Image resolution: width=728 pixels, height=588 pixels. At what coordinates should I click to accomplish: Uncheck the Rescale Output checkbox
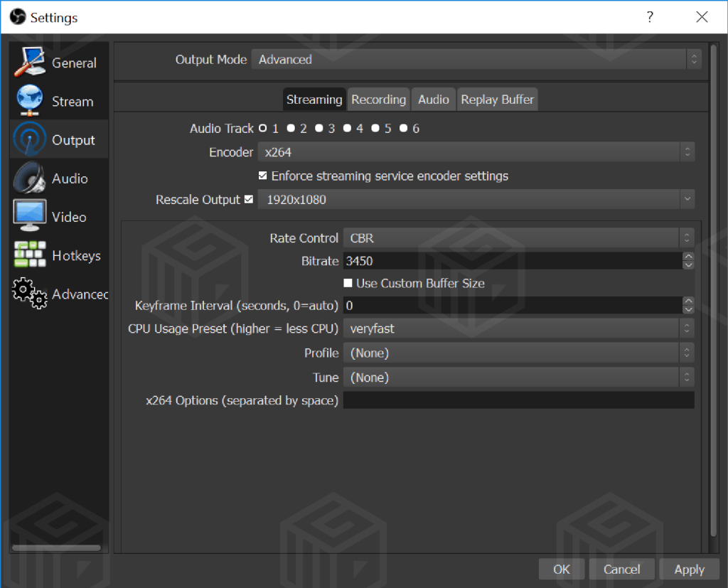249,199
